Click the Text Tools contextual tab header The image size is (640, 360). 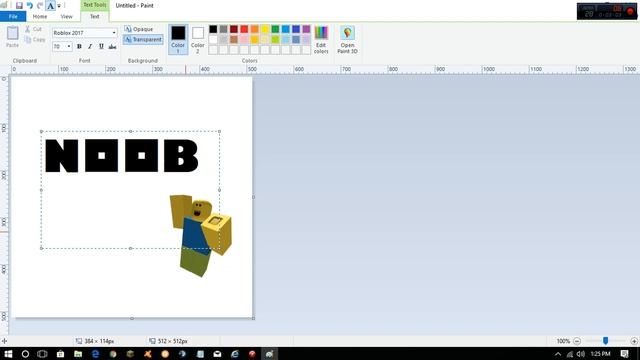[x=95, y=5]
